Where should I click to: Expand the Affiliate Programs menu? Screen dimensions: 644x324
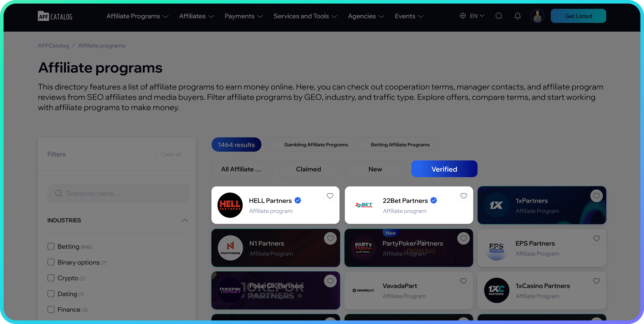[137, 16]
